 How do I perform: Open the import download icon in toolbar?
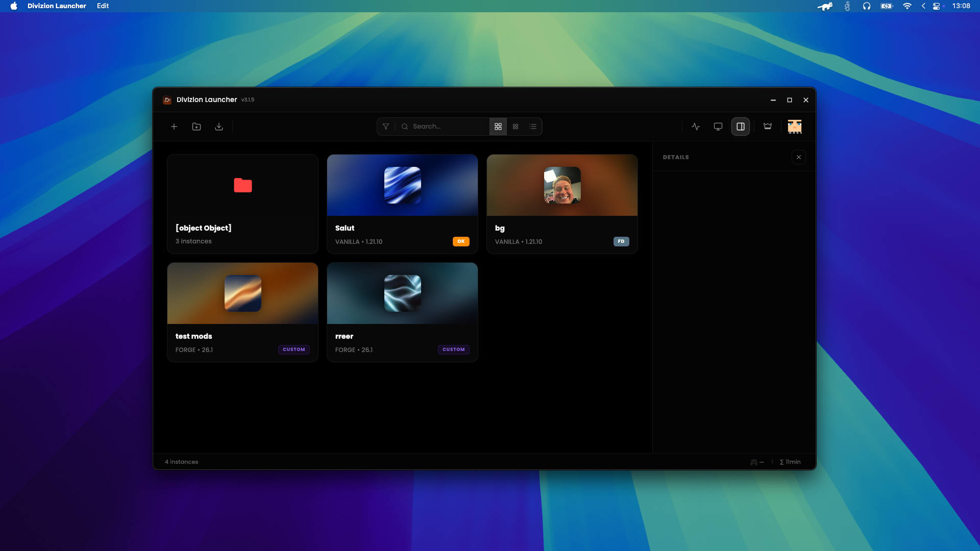click(219, 127)
